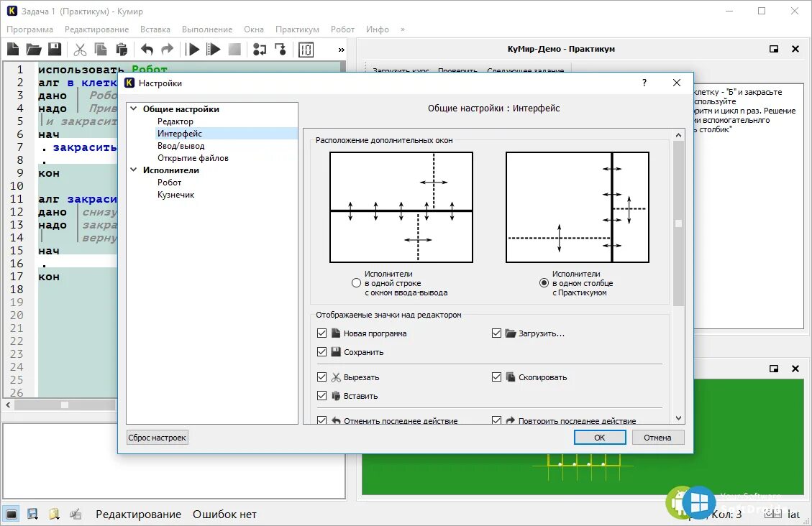
Task: Click the blue floppy icon in status bar
Action: coord(32,514)
